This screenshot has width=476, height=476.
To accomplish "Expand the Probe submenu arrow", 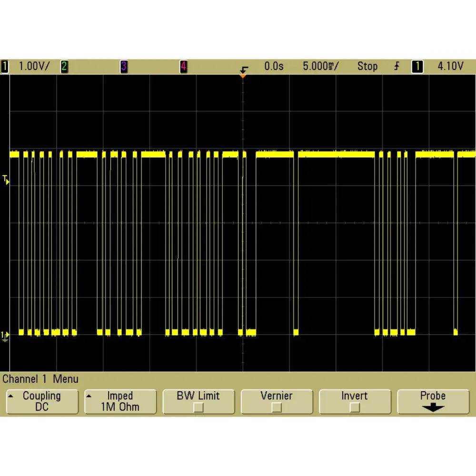I will (433, 407).
